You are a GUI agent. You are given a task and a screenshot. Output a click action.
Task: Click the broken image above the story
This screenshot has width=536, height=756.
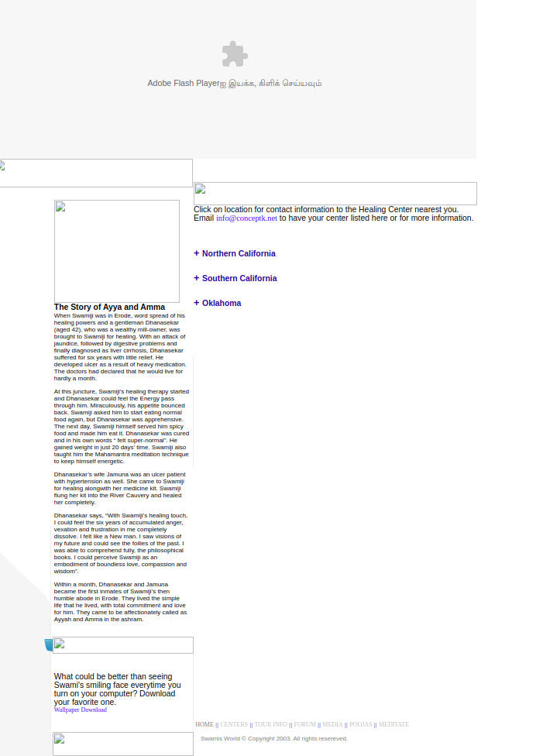pyautogui.click(x=117, y=251)
